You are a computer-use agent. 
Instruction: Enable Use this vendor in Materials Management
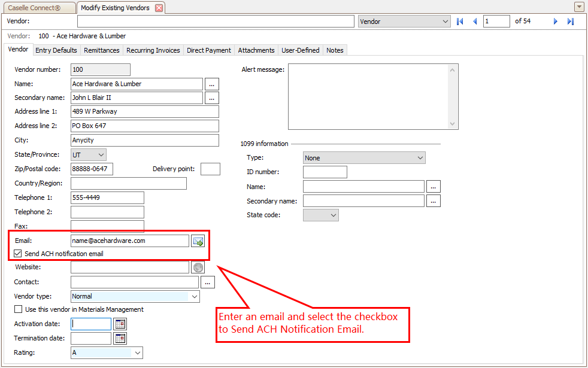tap(18, 309)
